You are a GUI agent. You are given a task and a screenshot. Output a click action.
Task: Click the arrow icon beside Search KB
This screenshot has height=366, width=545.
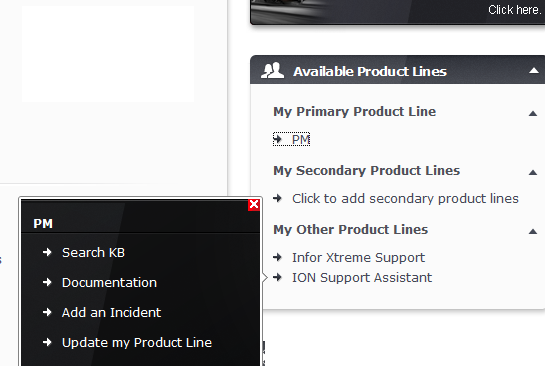point(47,252)
